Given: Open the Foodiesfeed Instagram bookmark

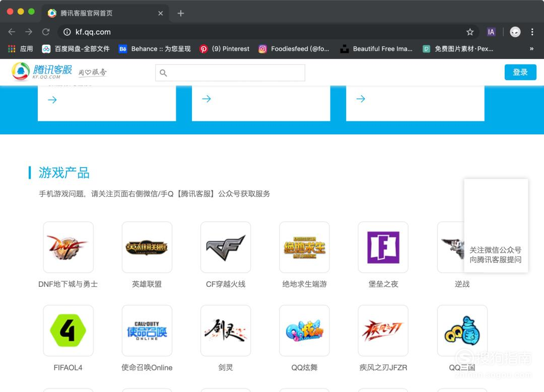Looking at the screenshot, I should [x=294, y=49].
